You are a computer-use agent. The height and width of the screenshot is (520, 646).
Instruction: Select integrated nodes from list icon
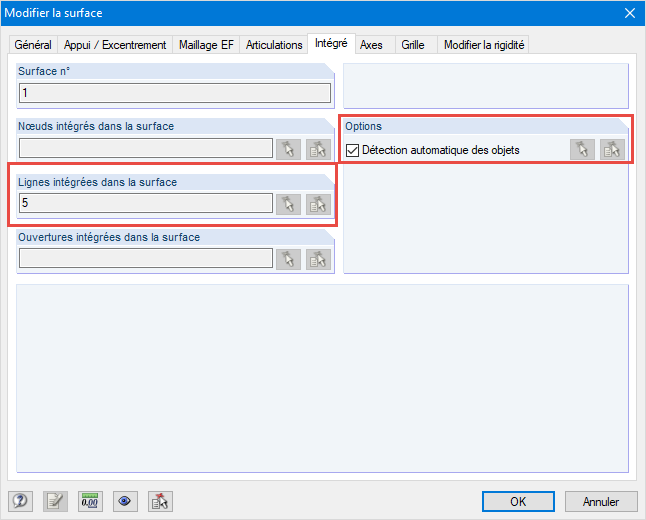(318, 149)
